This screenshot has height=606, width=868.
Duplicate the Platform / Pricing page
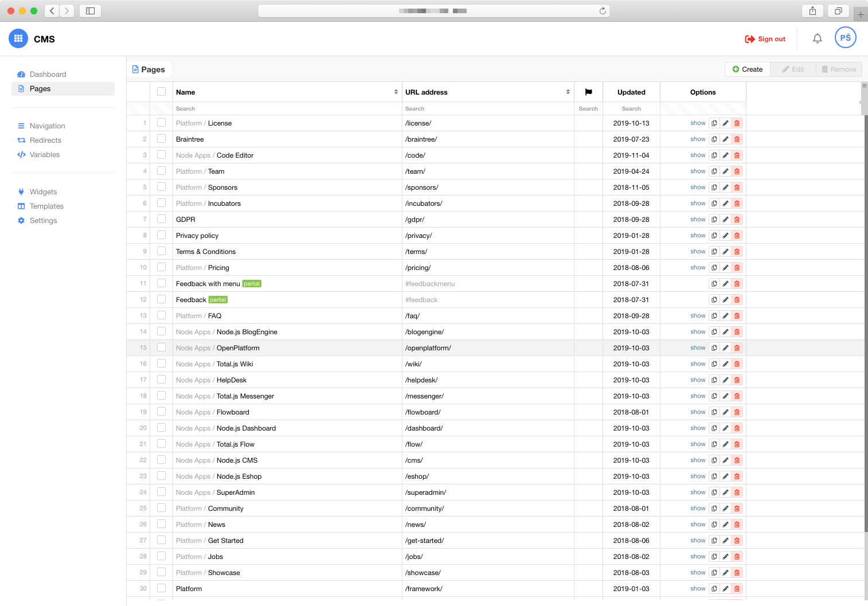(714, 268)
